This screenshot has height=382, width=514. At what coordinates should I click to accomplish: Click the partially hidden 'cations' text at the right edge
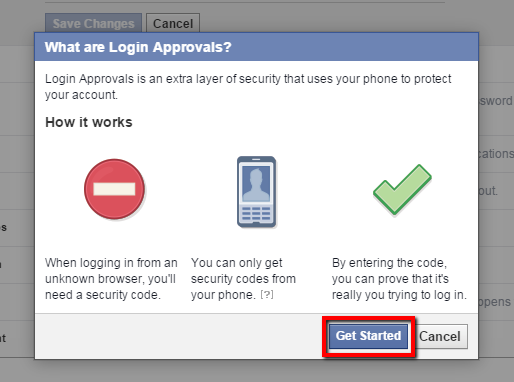click(496, 154)
